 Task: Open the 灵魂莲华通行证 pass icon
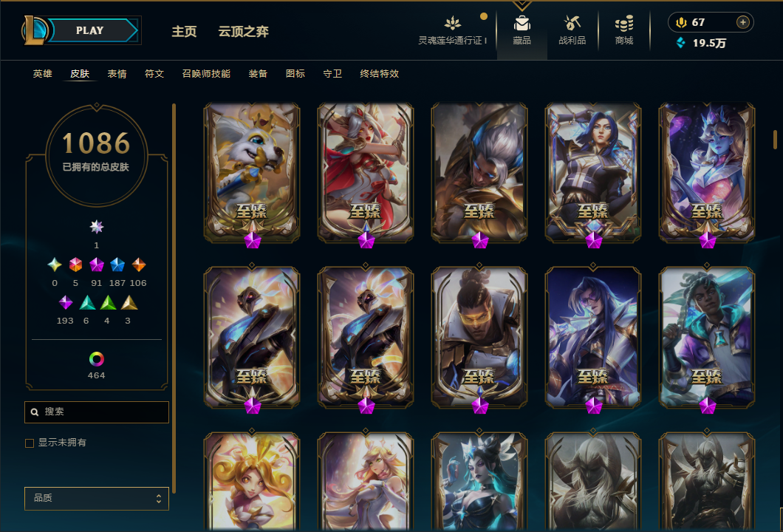tap(452, 23)
